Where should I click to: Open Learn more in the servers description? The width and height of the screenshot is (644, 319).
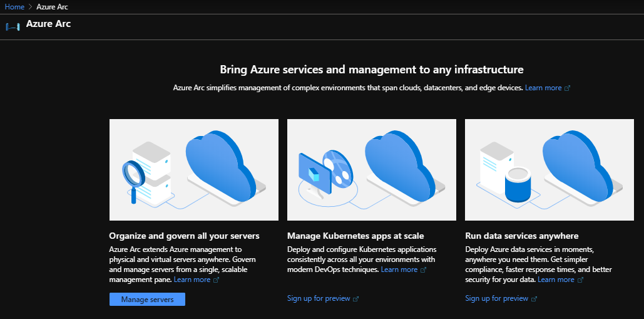coord(192,280)
